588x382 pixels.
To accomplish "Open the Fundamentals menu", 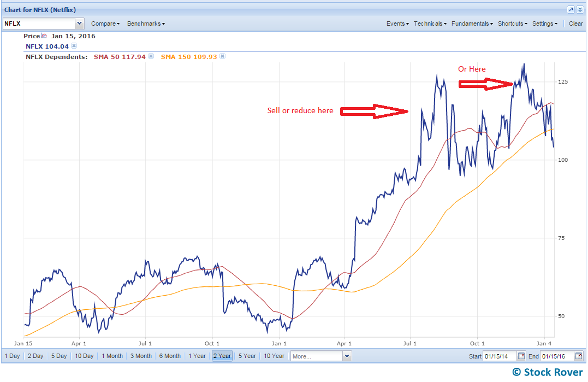I will (472, 23).
